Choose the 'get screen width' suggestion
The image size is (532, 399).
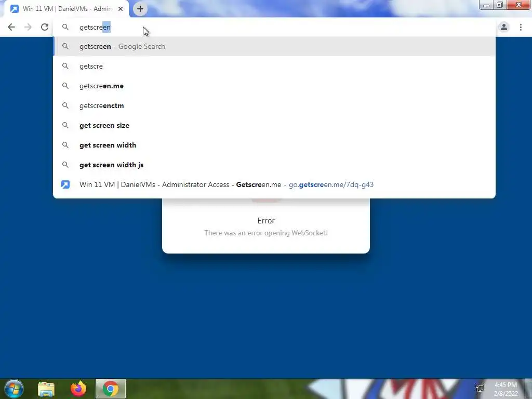[274, 145]
